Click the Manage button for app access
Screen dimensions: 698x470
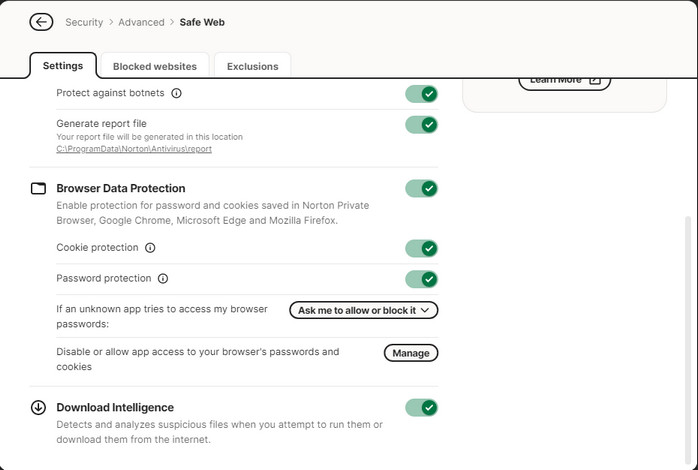click(x=411, y=353)
